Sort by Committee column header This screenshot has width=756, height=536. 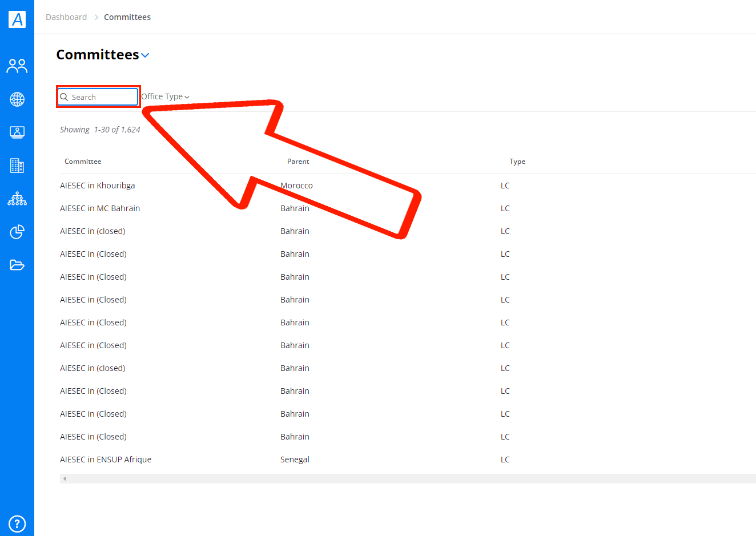click(83, 162)
